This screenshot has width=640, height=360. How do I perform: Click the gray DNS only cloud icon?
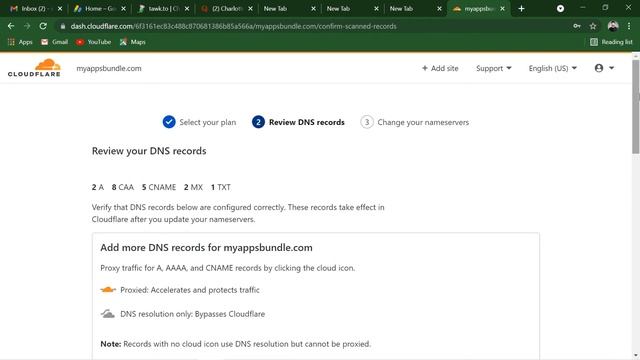click(x=108, y=314)
